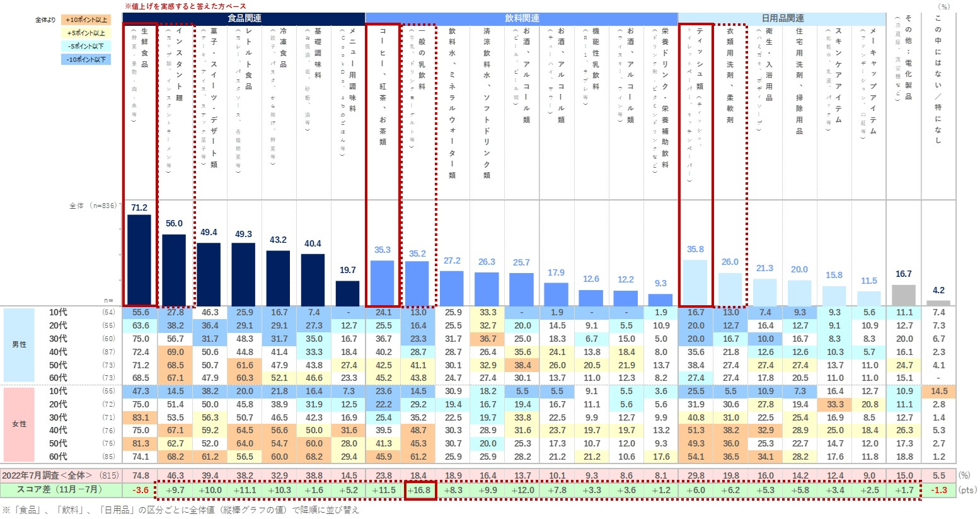
Task: Click the +10ポイント以上 orange legend swatch
Action: pyautogui.click(x=86, y=20)
